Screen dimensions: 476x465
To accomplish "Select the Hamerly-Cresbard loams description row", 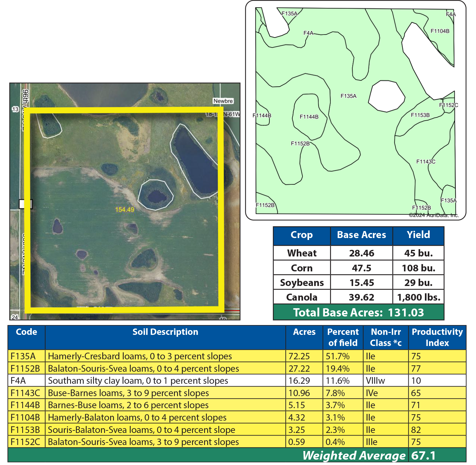I will 140,356.
